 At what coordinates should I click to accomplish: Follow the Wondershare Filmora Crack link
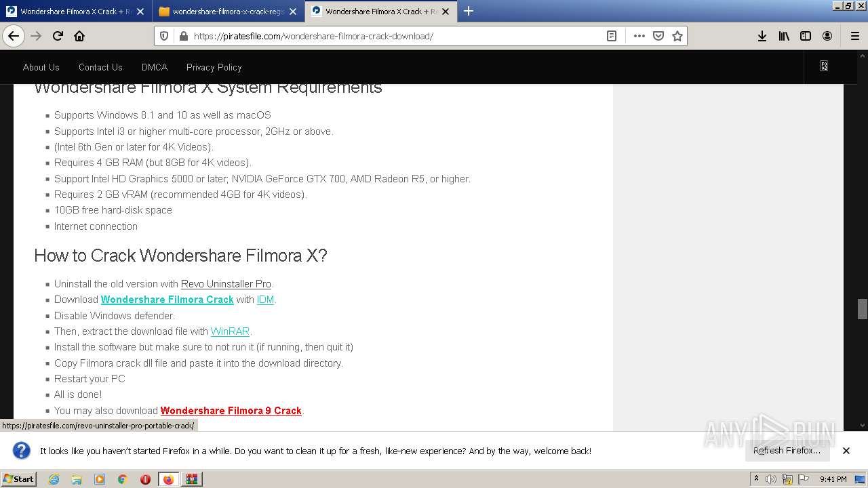click(167, 300)
